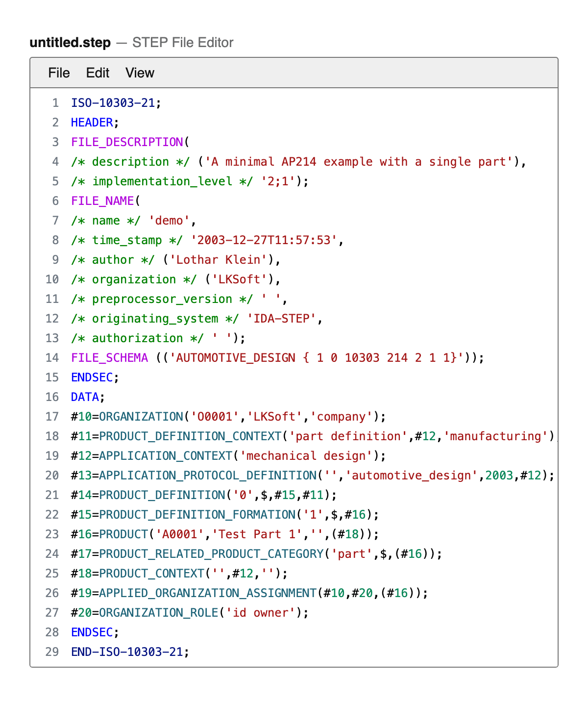Click PRODUCT_DEFINITION_CONTEXT entity name
588x701 pixels.
[x=190, y=436]
